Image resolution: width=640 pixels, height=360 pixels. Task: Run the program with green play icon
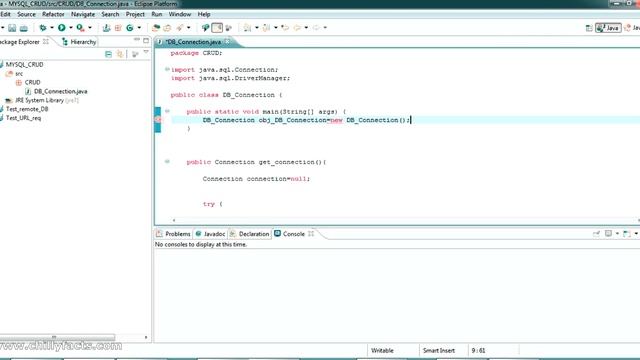(62, 28)
